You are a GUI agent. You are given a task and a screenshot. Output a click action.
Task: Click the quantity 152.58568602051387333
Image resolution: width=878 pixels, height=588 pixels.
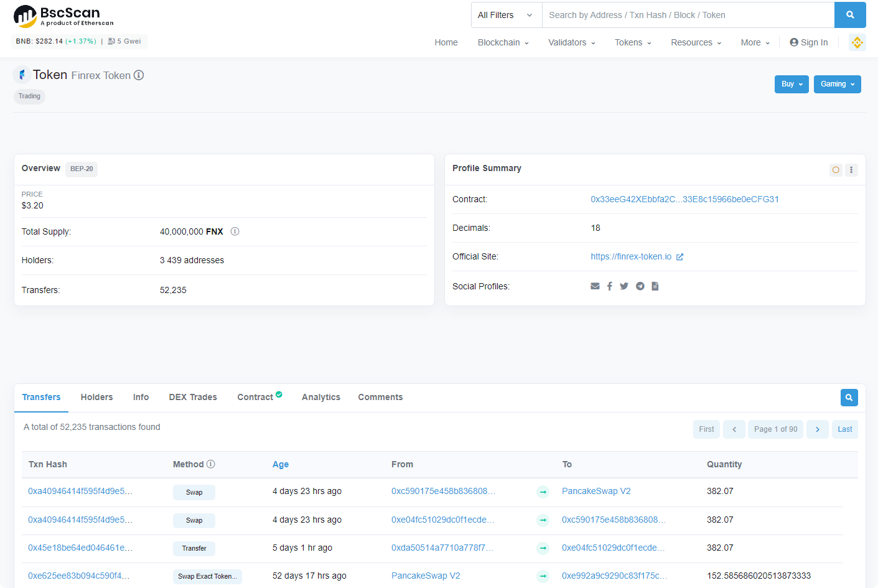pos(759,576)
